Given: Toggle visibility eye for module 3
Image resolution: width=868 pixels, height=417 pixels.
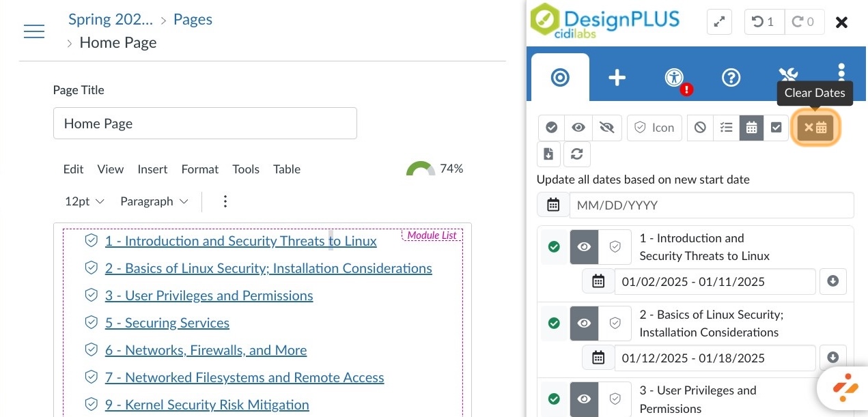Looking at the screenshot, I should click(x=584, y=399).
